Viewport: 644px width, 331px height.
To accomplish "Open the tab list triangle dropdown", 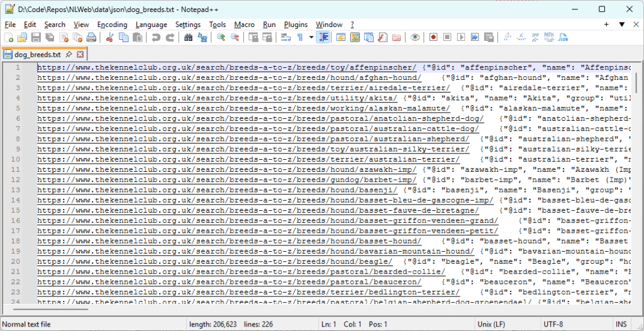I will click(x=622, y=25).
